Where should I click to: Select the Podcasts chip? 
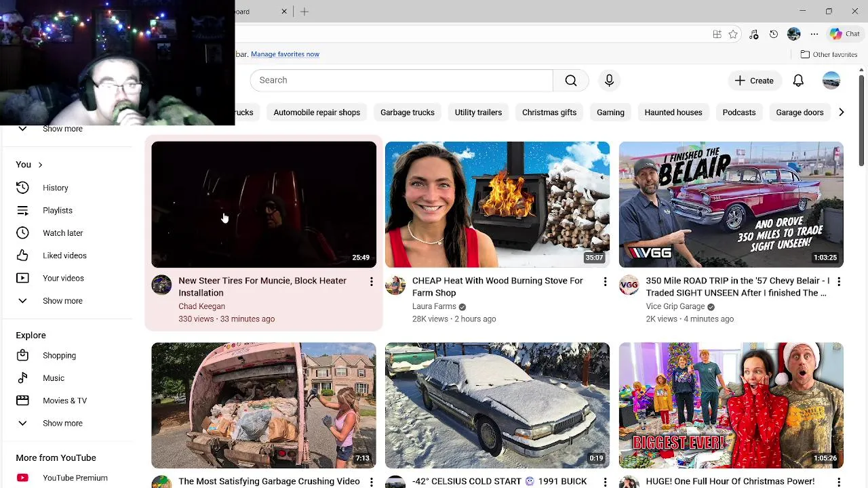tap(739, 113)
